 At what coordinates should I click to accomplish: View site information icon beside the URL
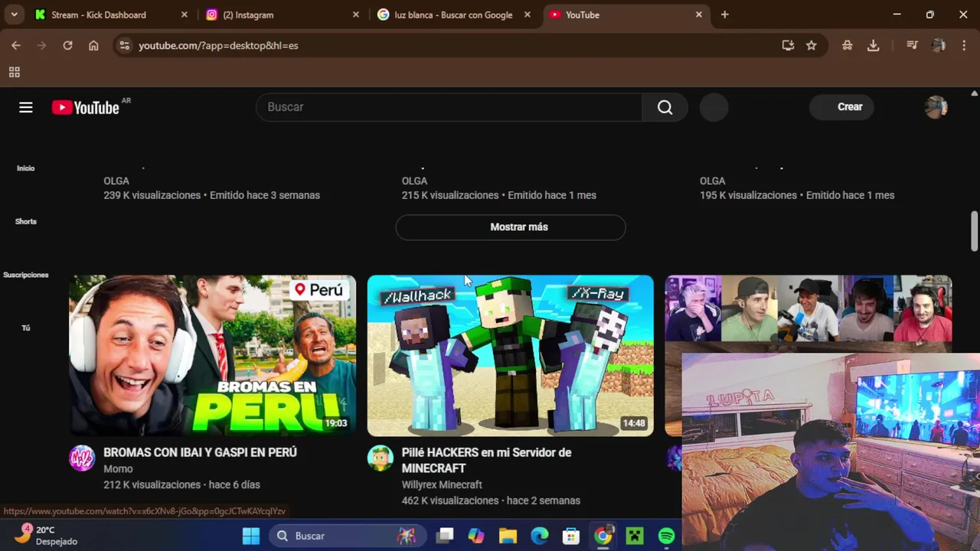125,46
